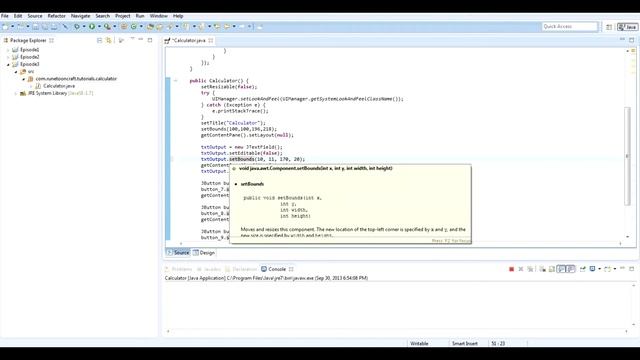Collapse the Calculator() constructor fold marker
This screenshot has width=640, height=360.
(176, 81)
